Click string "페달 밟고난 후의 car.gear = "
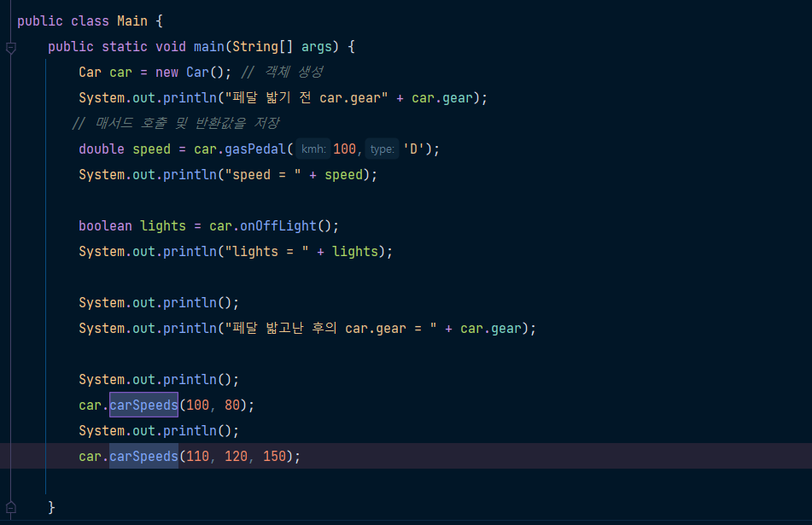 click(330, 329)
